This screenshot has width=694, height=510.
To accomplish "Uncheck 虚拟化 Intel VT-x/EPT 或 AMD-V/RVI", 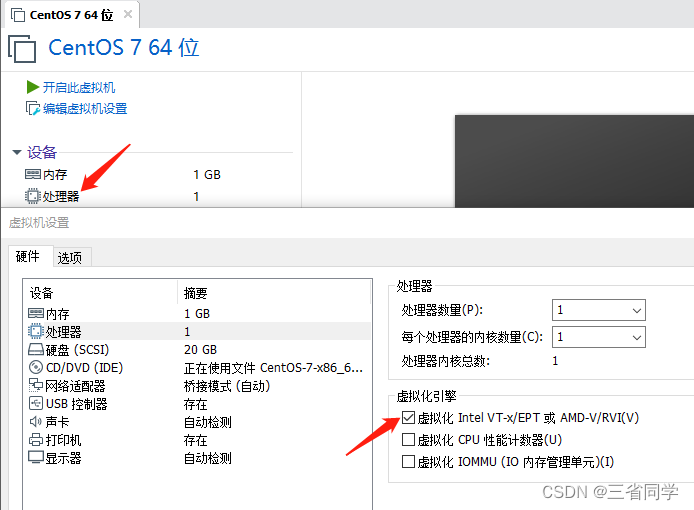I will point(408,417).
